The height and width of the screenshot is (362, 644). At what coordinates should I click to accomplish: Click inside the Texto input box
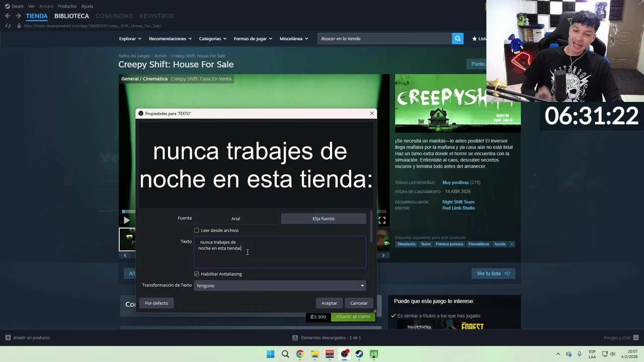click(280, 252)
